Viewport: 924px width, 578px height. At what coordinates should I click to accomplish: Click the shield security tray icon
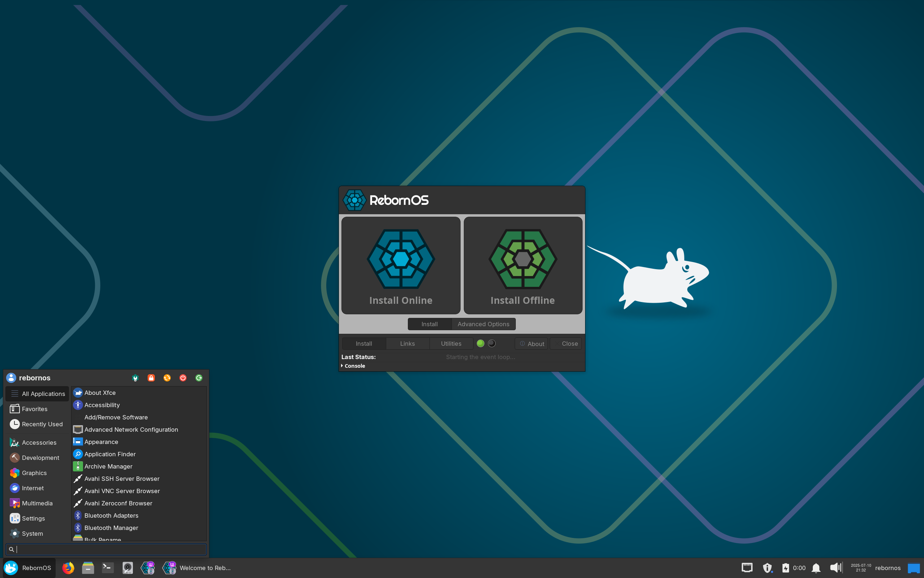767,568
